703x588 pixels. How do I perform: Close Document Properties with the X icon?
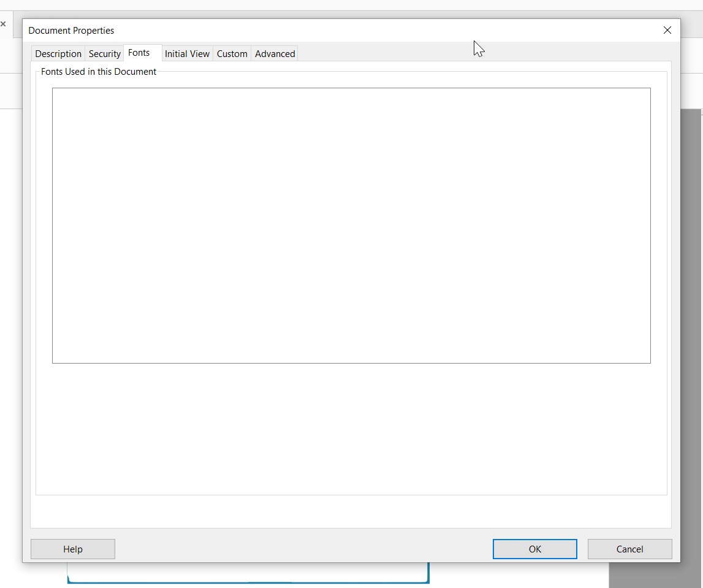coord(667,30)
